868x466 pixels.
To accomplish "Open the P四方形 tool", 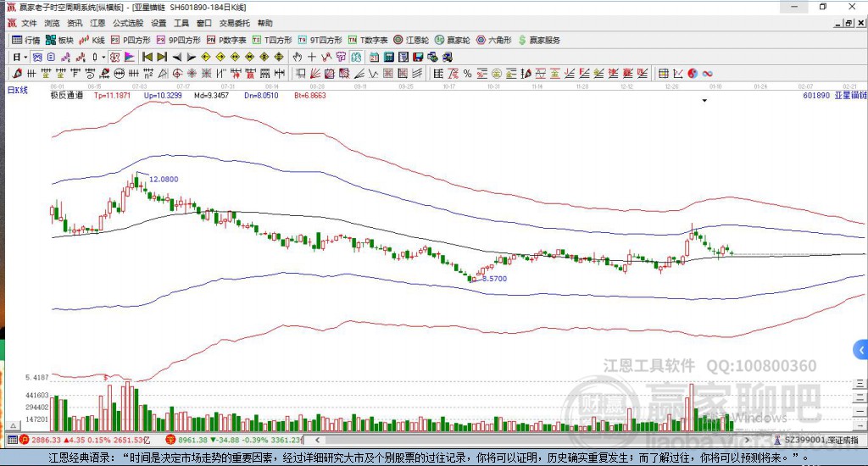I will coord(131,40).
